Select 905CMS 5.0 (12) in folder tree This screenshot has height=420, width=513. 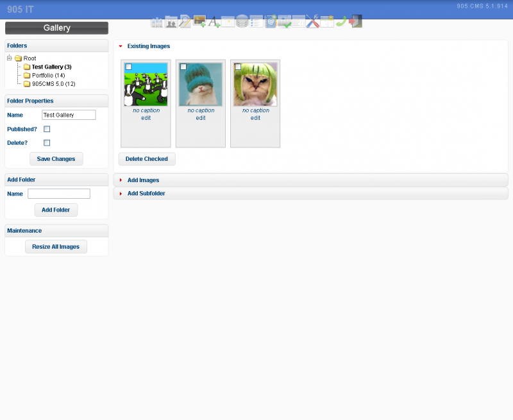click(54, 84)
